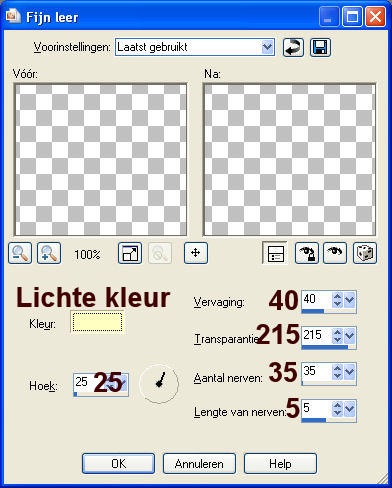Click the proof eye icon
Image resolution: width=392 pixels, height=488 pixels.
(335, 253)
